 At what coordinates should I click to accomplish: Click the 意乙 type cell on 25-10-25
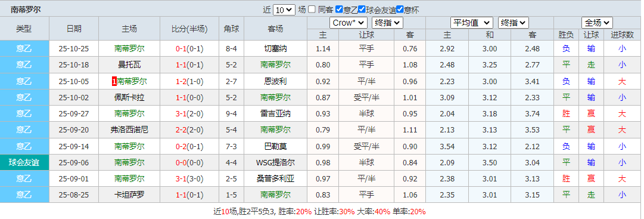coord(24,49)
